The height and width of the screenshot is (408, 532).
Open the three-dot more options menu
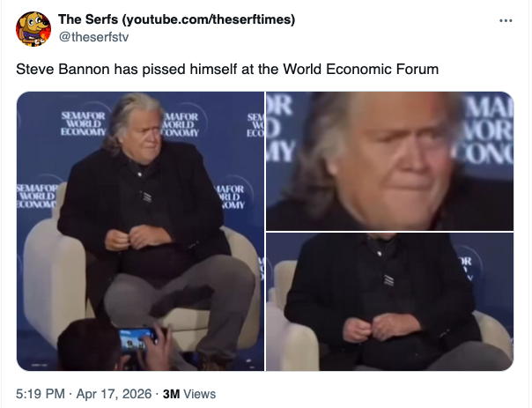tap(506, 20)
